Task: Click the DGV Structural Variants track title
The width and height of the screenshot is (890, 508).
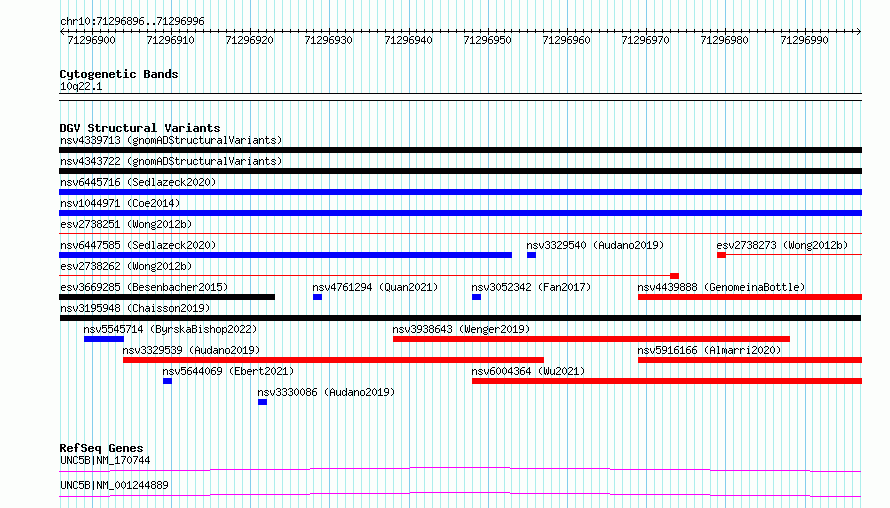Action: pyautogui.click(x=140, y=128)
